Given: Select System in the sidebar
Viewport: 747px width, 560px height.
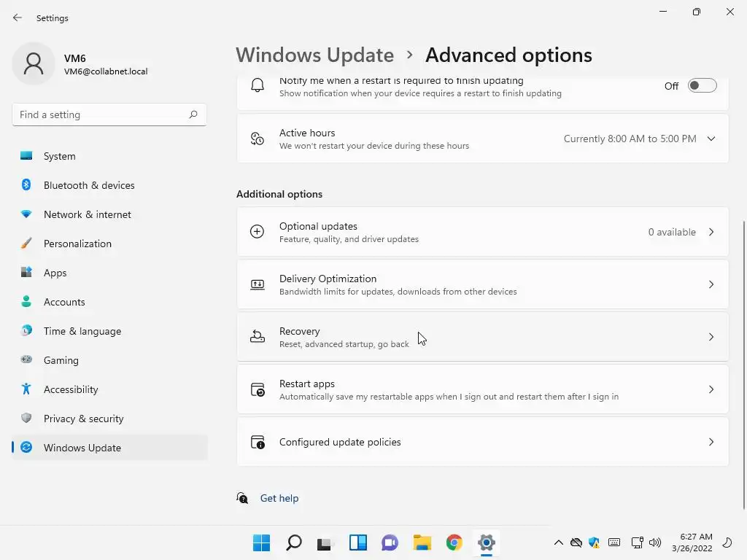Looking at the screenshot, I should click(x=109, y=156).
